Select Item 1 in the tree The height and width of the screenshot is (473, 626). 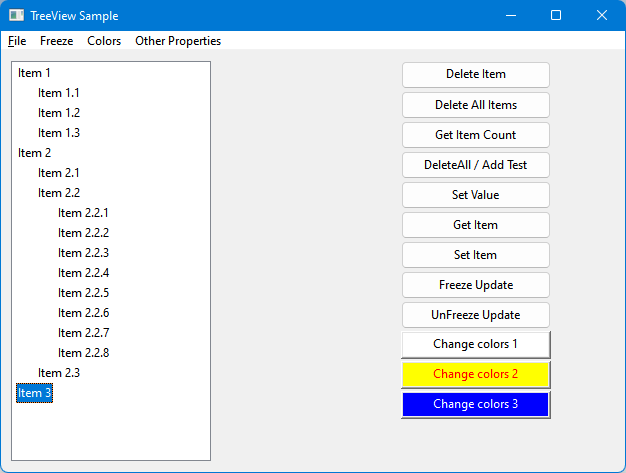[x=34, y=73]
